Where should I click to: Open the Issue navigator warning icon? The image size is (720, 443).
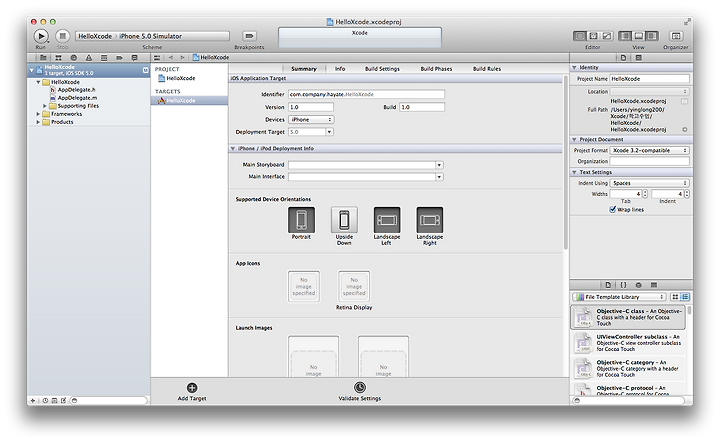[89, 58]
